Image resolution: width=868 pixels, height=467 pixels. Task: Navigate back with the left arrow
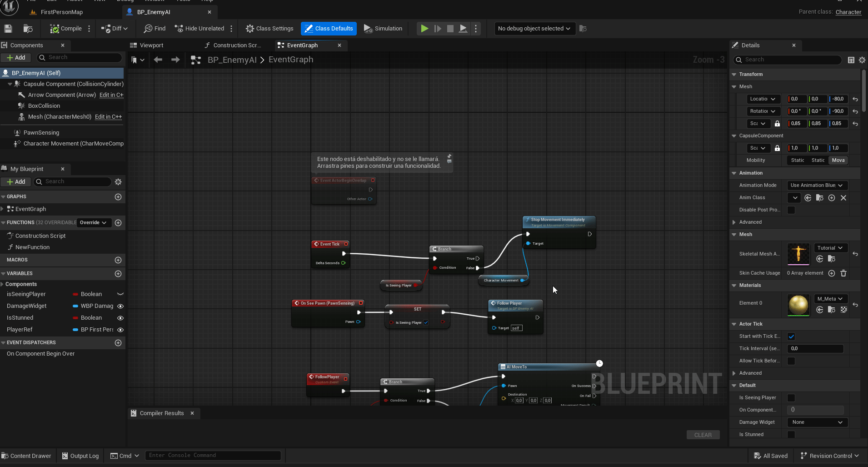pos(158,60)
